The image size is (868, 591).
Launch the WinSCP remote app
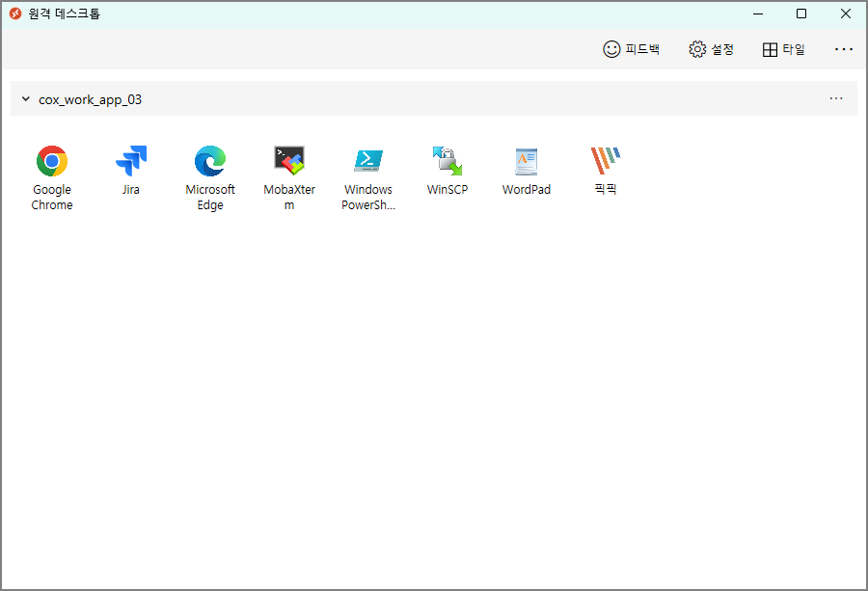(448, 171)
